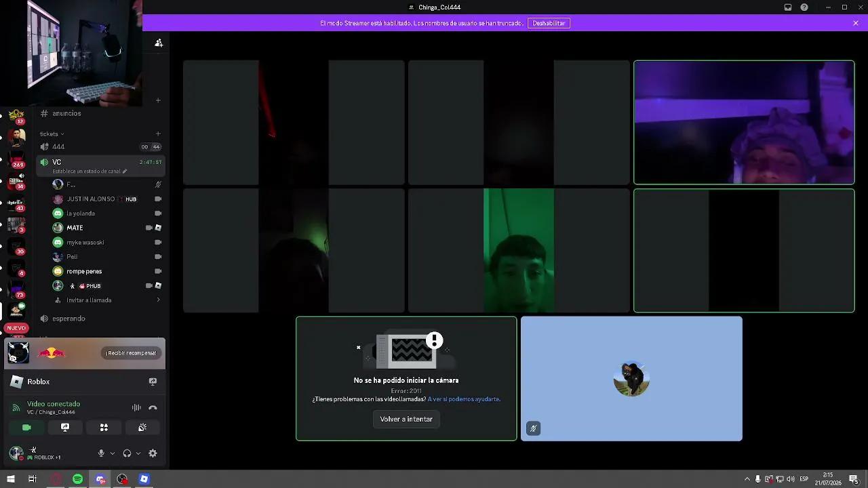The height and width of the screenshot is (488, 868).
Task: Deafen audio with headphones icon
Action: click(x=127, y=453)
